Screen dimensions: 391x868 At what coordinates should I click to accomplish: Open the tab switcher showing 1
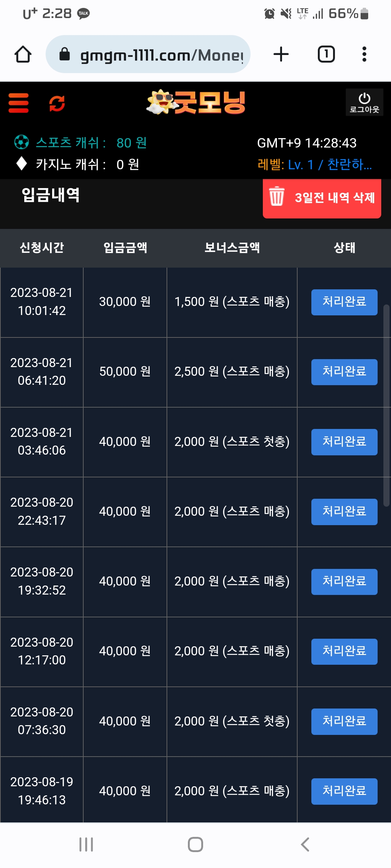pyautogui.click(x=326, y=54)
